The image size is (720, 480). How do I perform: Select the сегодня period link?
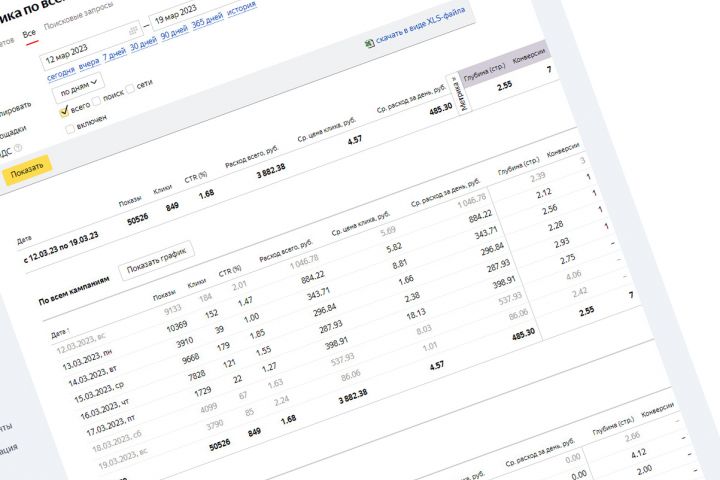pos(61,73)
